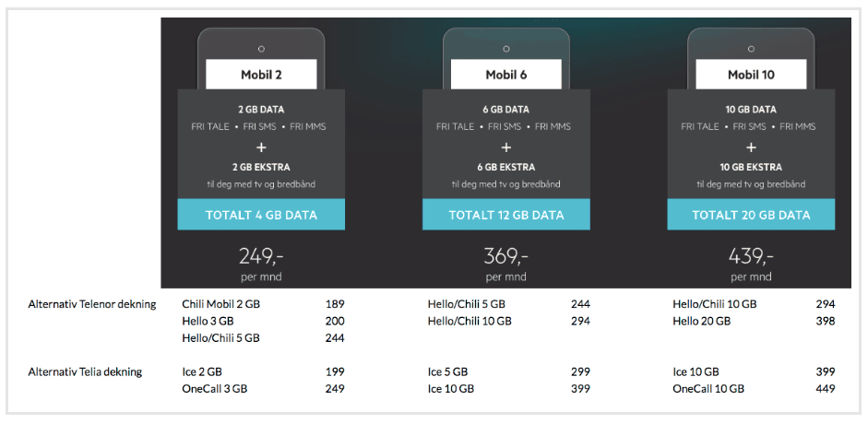
Task: Click the TOTALT 4 GB DATA banner
Action: (261, 215)
